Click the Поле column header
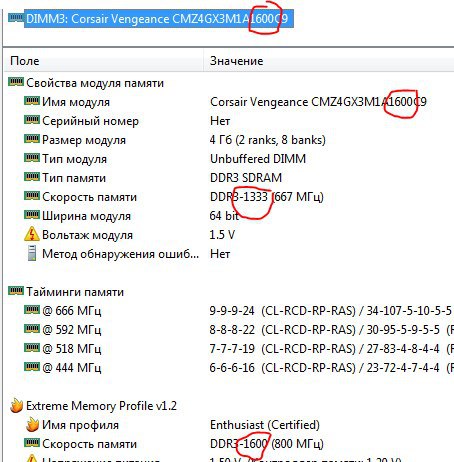454x462 pixels. click(25, 61)
